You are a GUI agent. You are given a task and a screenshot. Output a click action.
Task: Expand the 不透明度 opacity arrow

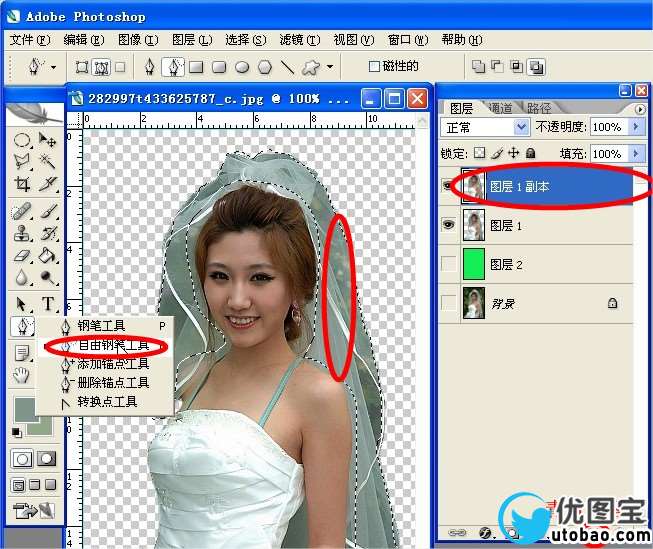pos(637,128)
